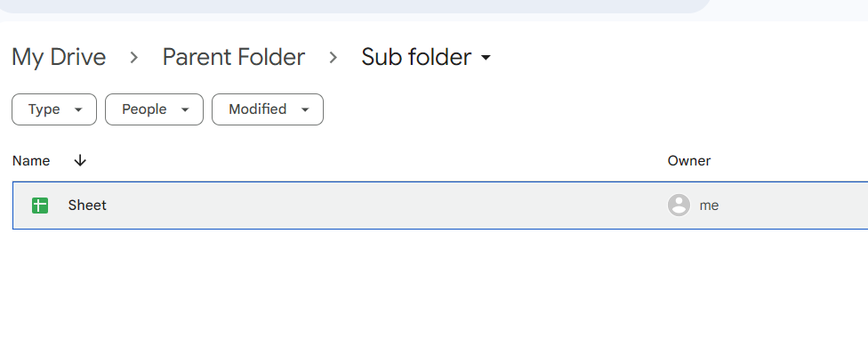The width and height of the screenshot is (868, 363).
Task: Go to My Drive in the breadcrumb
Action: (59, 57)
